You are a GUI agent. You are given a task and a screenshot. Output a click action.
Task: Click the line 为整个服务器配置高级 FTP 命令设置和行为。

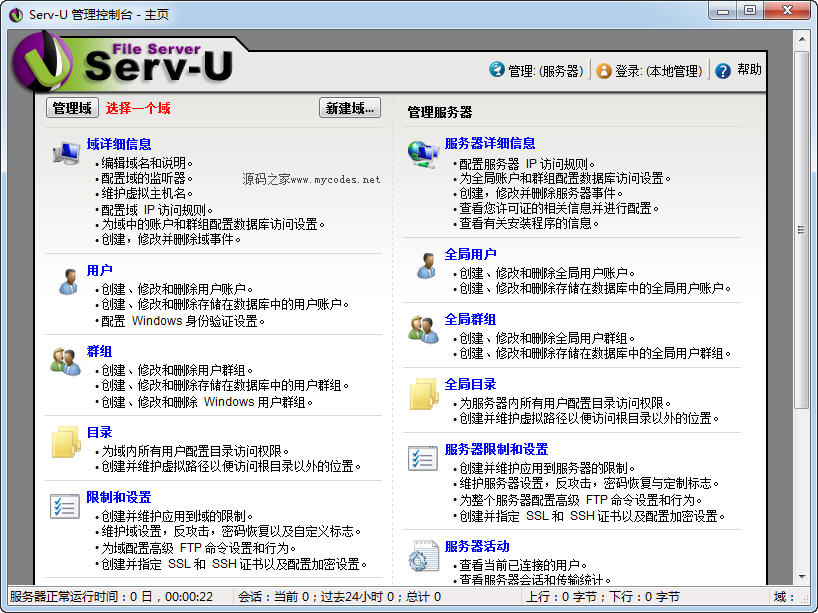(581, 500)
